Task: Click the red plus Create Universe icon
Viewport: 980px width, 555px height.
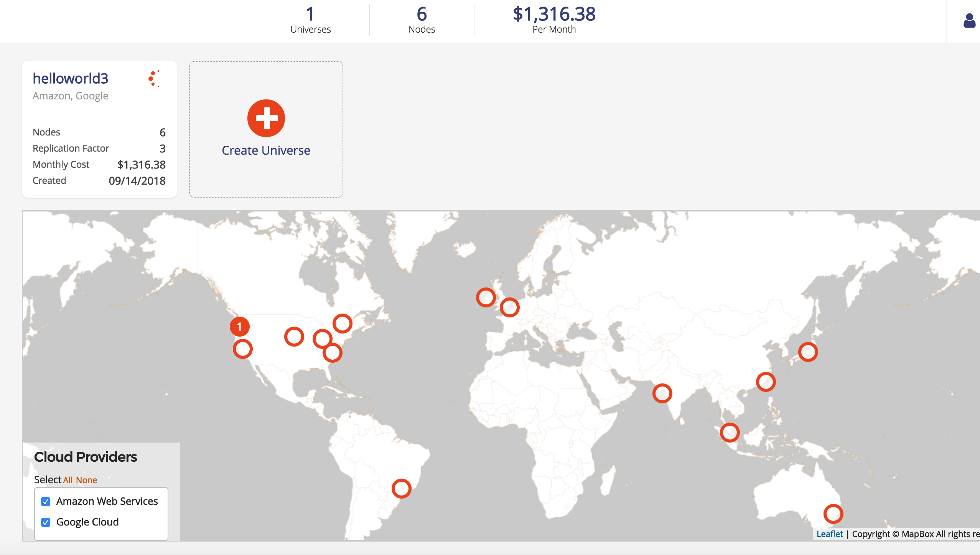Action: click(266, 118)
